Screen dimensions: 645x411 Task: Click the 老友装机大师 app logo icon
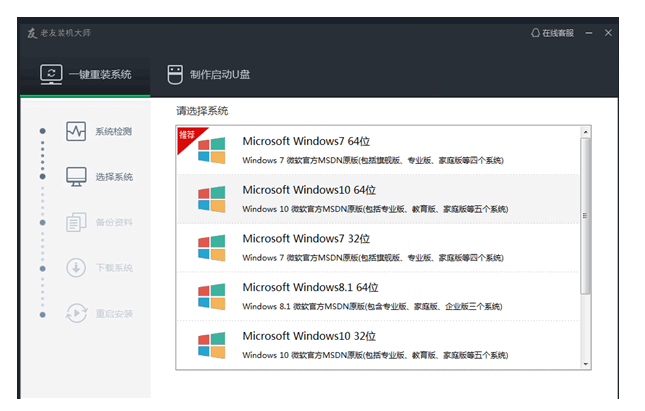(32, 33)
